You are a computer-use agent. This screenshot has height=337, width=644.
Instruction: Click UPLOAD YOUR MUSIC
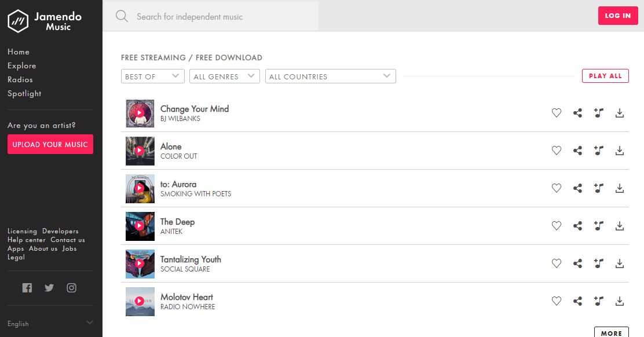tap(50, 144)
